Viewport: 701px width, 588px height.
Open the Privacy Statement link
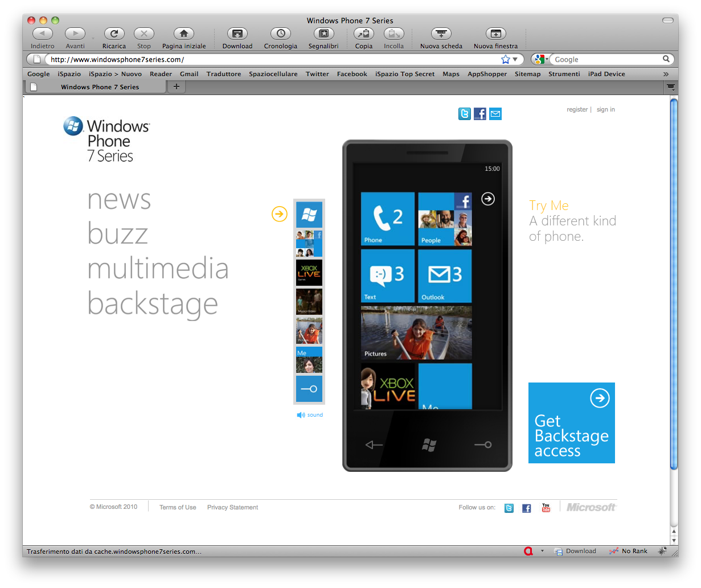tap(232, 507)
